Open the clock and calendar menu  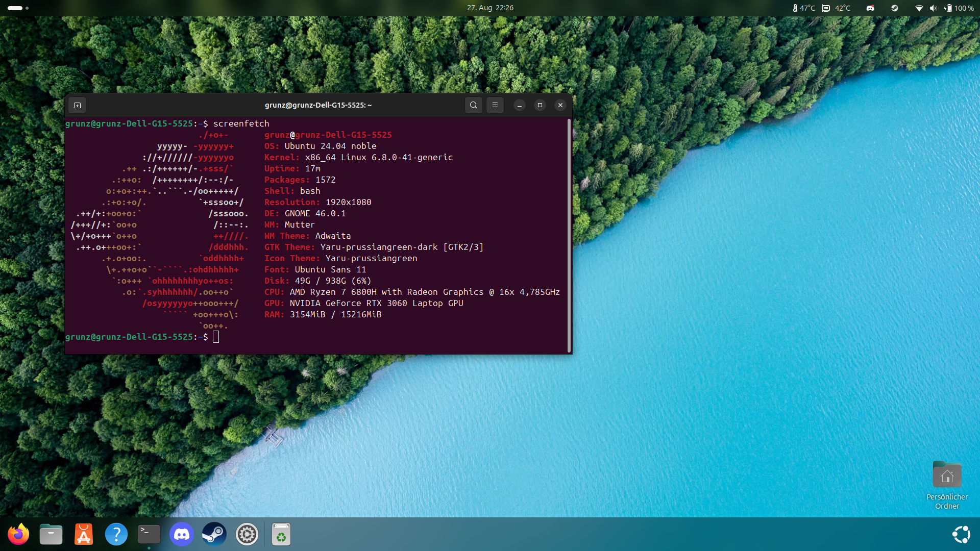click(490, 8)
